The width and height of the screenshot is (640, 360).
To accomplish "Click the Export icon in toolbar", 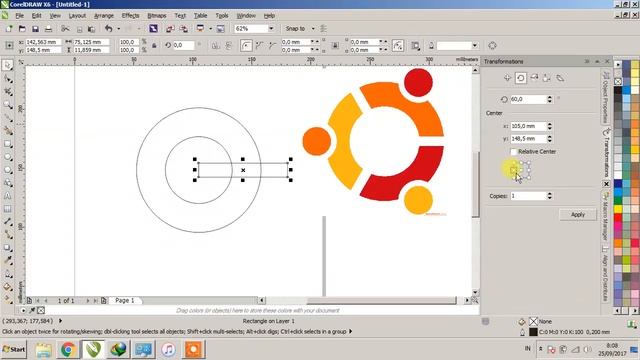I will click(x=184, y=29).
